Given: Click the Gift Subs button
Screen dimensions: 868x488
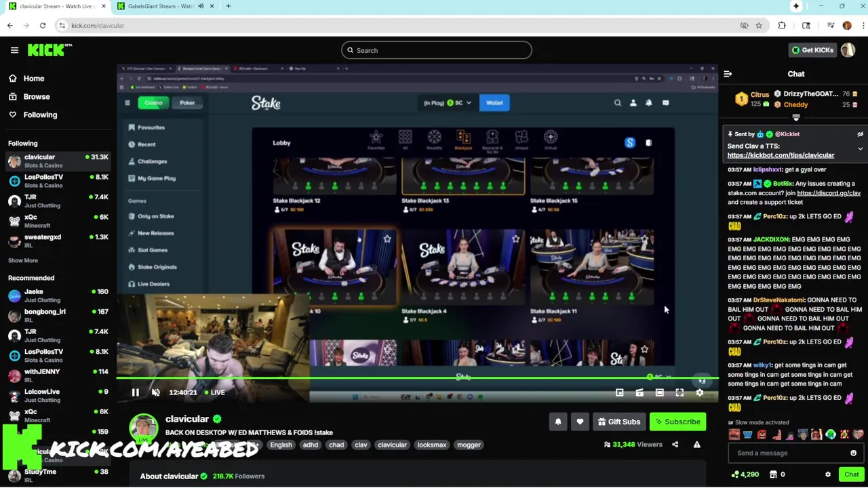Looking at the screenshot, I should tap(618, 422).
